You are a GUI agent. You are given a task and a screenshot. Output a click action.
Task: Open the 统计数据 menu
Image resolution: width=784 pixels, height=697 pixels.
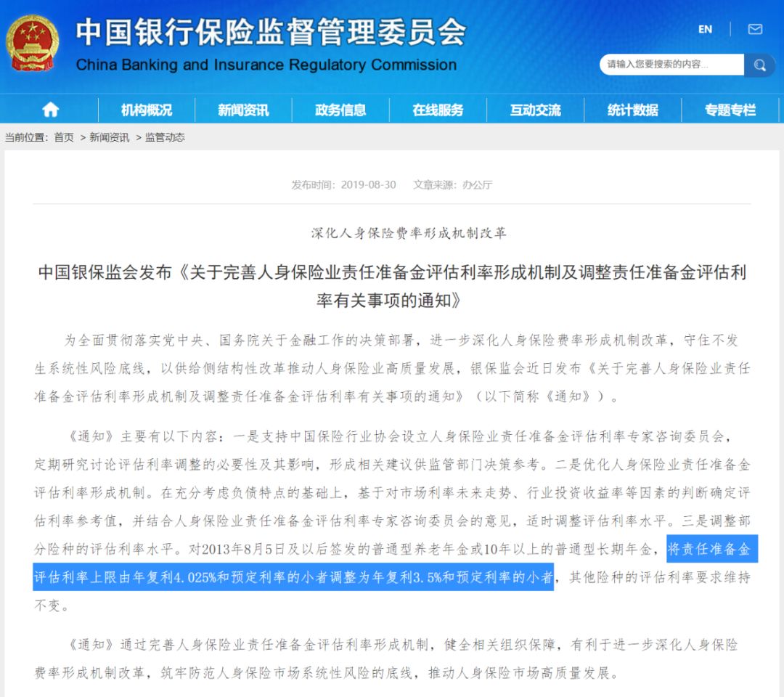click(x=632, y=110)
